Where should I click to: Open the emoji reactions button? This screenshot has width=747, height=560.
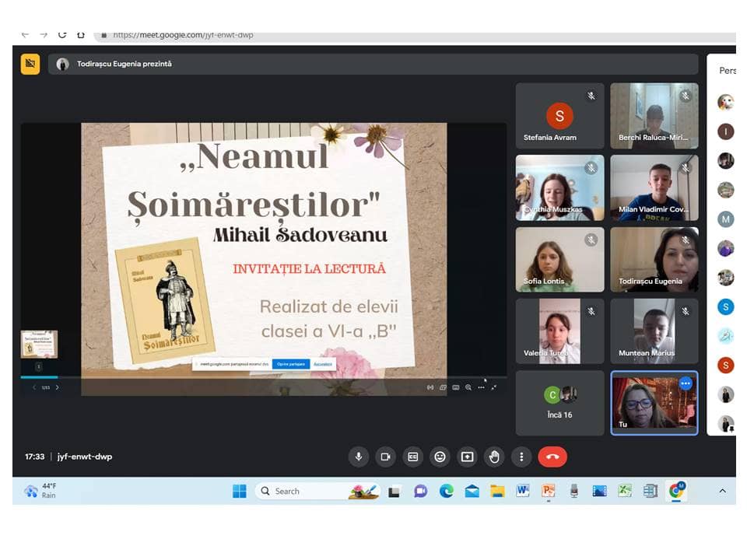pyautogui.click(x=440, y=457)
